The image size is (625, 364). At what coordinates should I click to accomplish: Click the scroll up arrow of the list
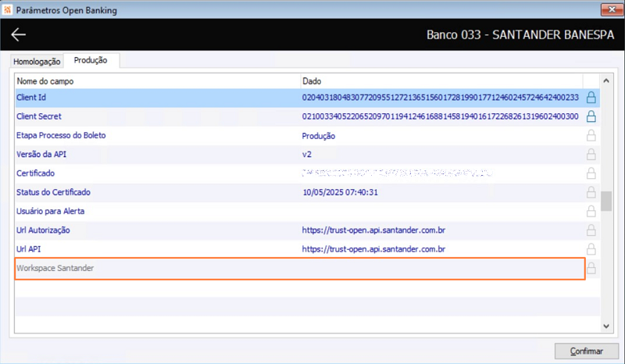point(606,80)
